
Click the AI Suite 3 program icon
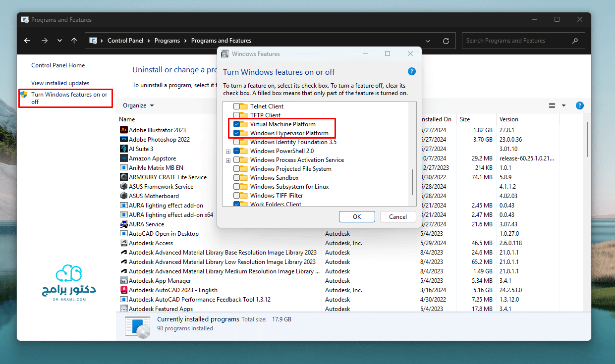tap(124, 149)
